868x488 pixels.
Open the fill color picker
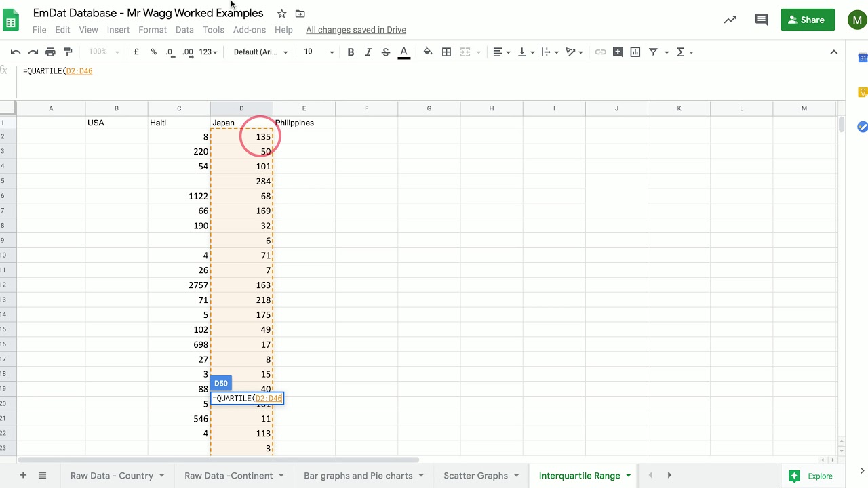[x=428, y=52]
